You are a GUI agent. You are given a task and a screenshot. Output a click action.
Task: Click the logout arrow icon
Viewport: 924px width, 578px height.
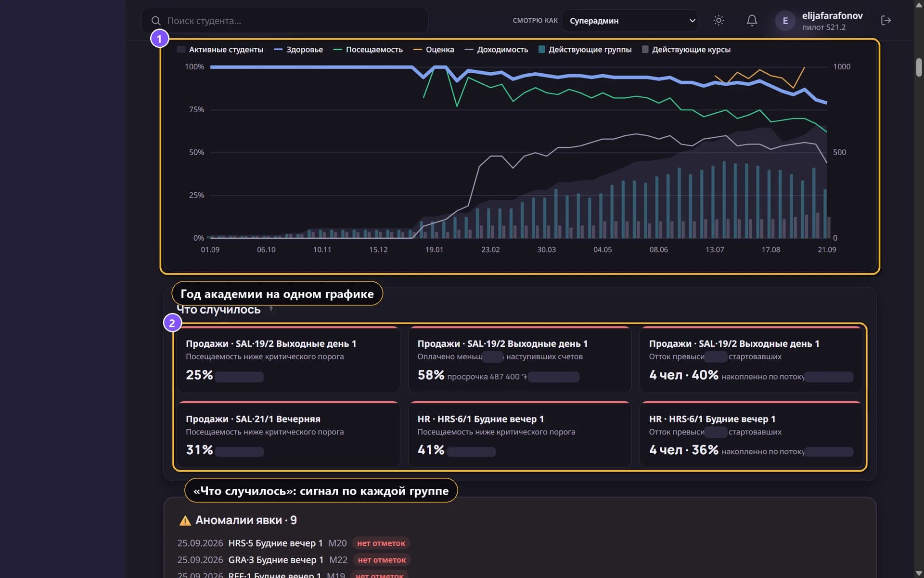pyautogui.click(x=886, y=20)
